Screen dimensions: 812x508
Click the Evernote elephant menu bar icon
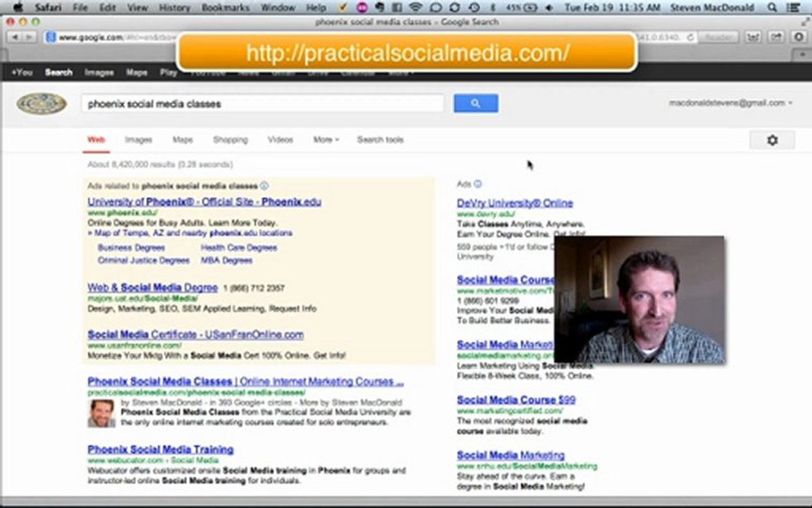[380, 7]
